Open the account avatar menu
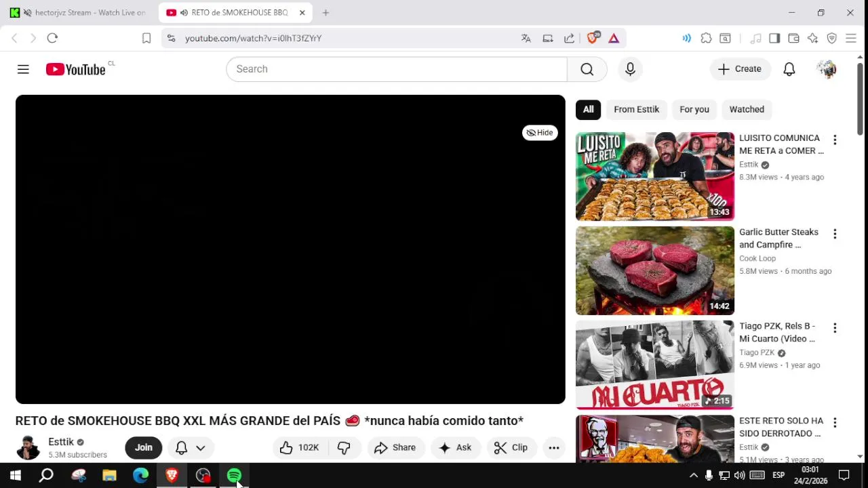The height and width of the screenshot is (488, 868). tap(827, 69)
